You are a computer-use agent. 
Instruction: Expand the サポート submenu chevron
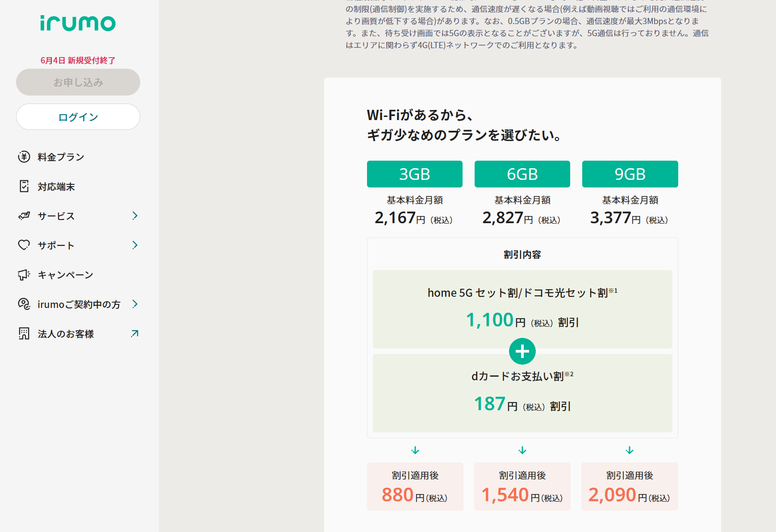point(135,245)
